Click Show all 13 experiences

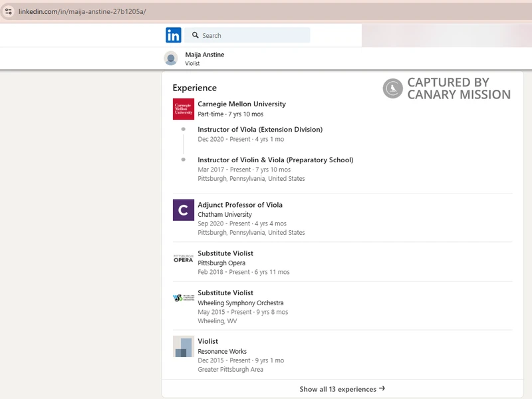pyautogui.click(x=342, y=389)
